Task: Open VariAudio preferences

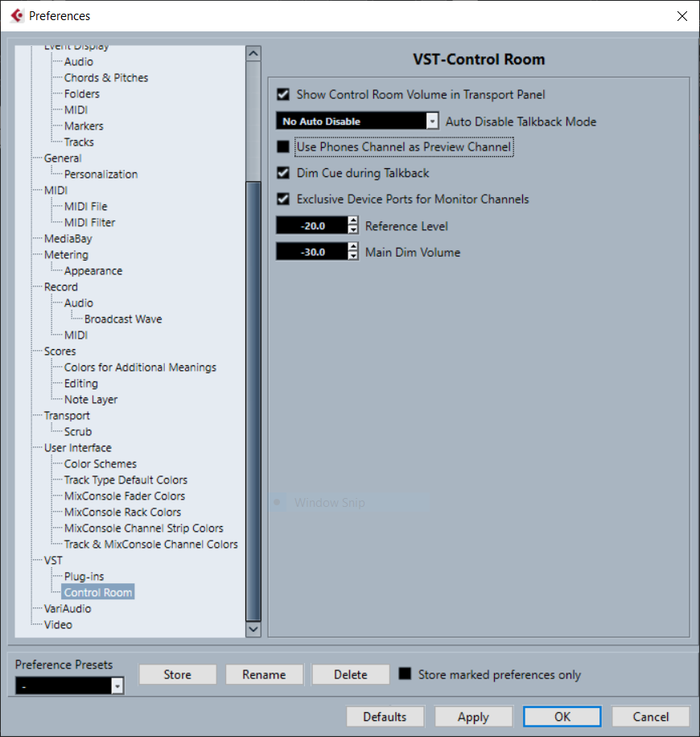Action: coord(68,608)
